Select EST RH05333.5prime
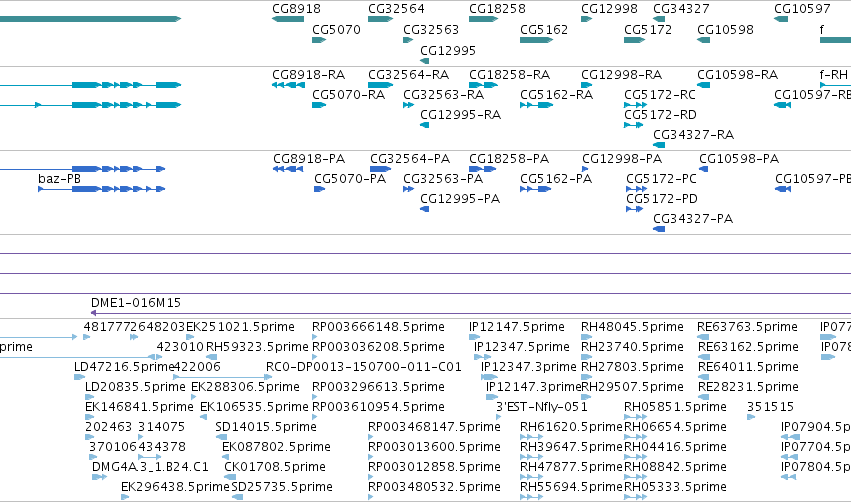851x502 pixels. coord(675,487)
